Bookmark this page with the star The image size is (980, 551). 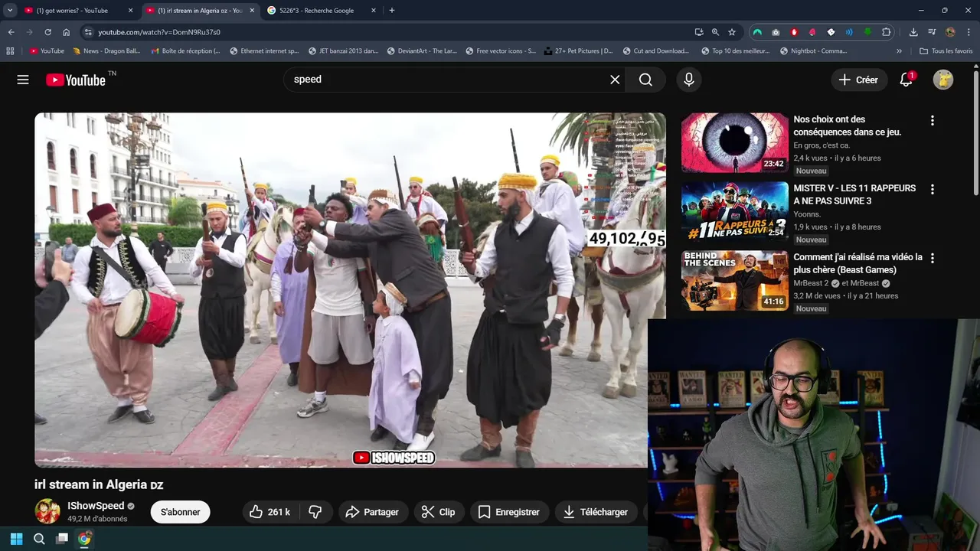pyautogui.click(x=732, y=32)
